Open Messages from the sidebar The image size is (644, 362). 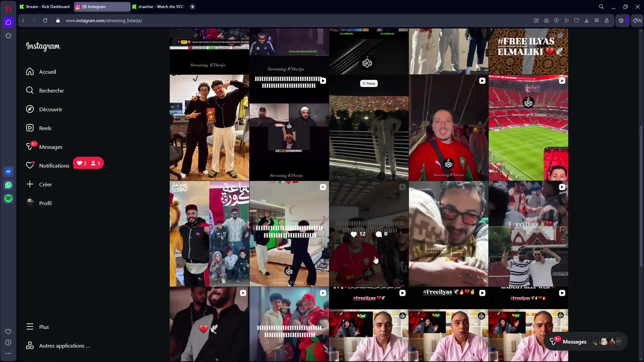pos(50,147)
